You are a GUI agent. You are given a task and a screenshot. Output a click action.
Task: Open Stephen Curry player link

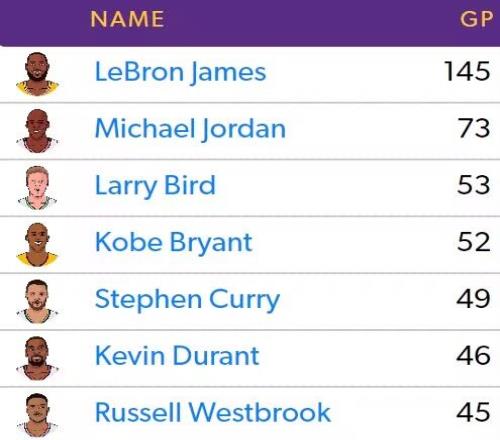click(187, 299)
